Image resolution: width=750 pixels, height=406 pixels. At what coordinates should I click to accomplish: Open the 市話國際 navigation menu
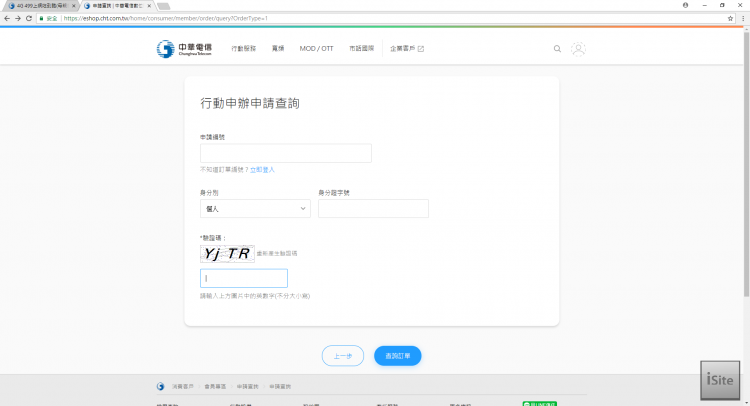(x=360, y=48)
